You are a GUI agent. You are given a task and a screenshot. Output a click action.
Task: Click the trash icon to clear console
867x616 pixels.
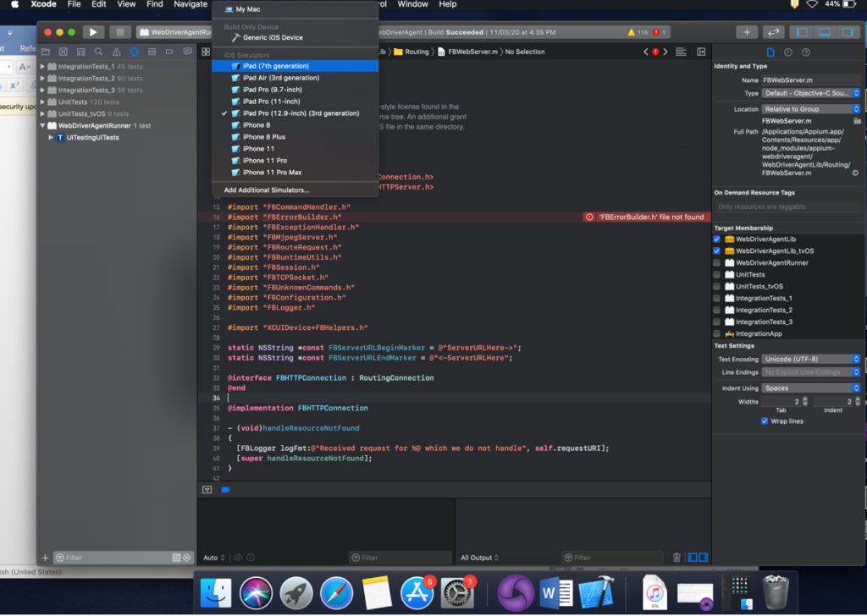pyautogui.click(x=676, y=558)
